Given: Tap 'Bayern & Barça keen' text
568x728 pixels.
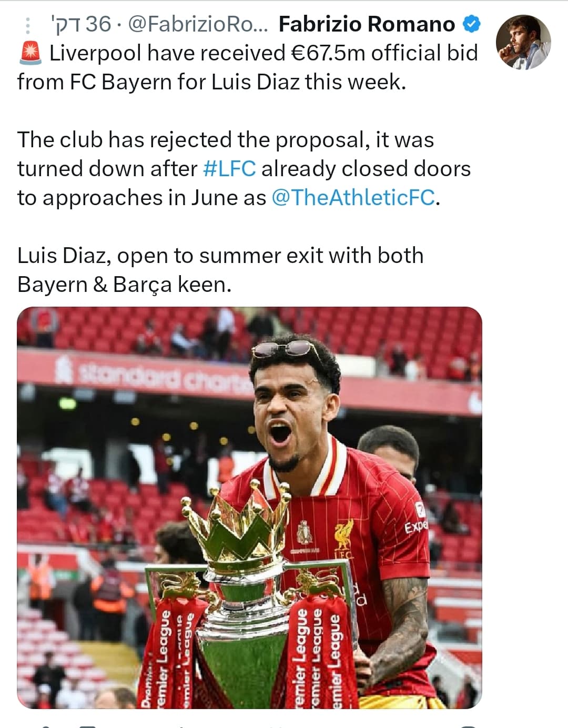Looking at the screenshot, I should (125, 285).
